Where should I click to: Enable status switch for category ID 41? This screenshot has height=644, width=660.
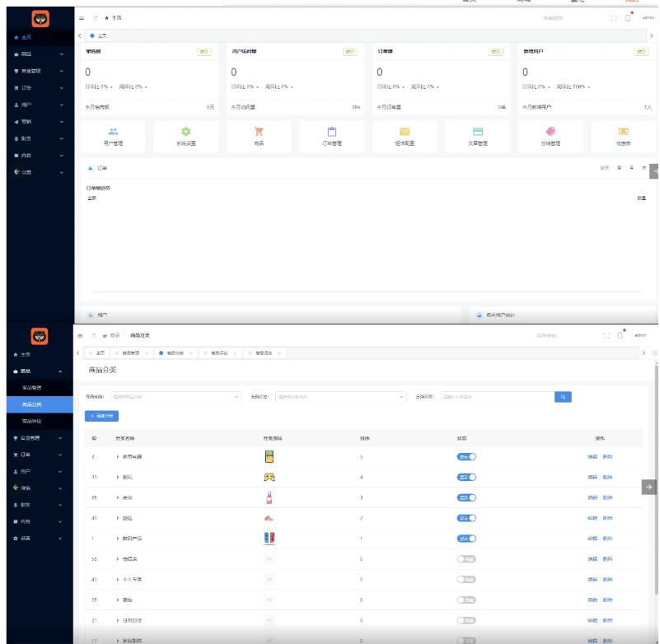tap(466, 579)
